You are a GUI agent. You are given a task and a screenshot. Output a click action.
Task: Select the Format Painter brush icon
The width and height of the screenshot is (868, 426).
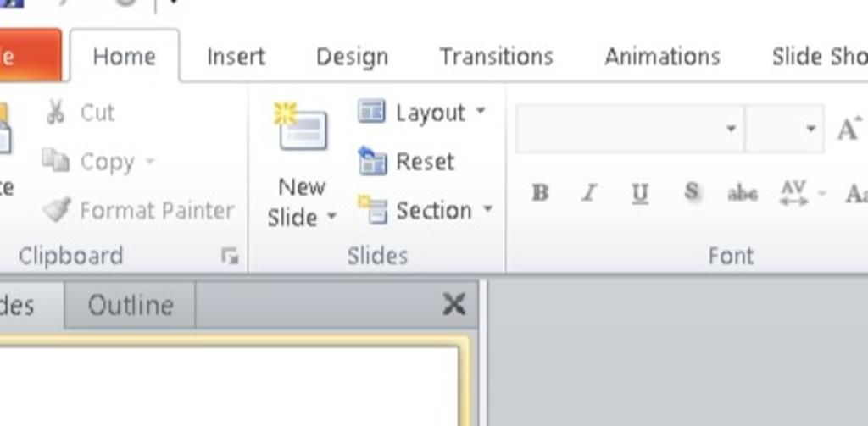[x=56, y=210]
